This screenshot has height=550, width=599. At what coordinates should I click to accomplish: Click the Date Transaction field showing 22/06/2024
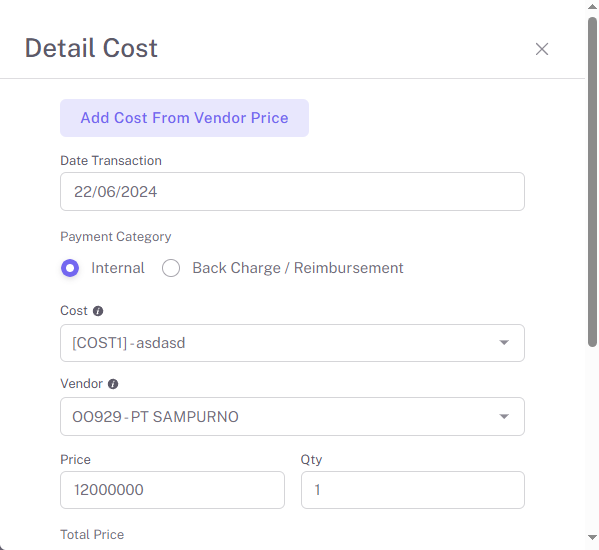pyautogui.click(x=292, y=191)
